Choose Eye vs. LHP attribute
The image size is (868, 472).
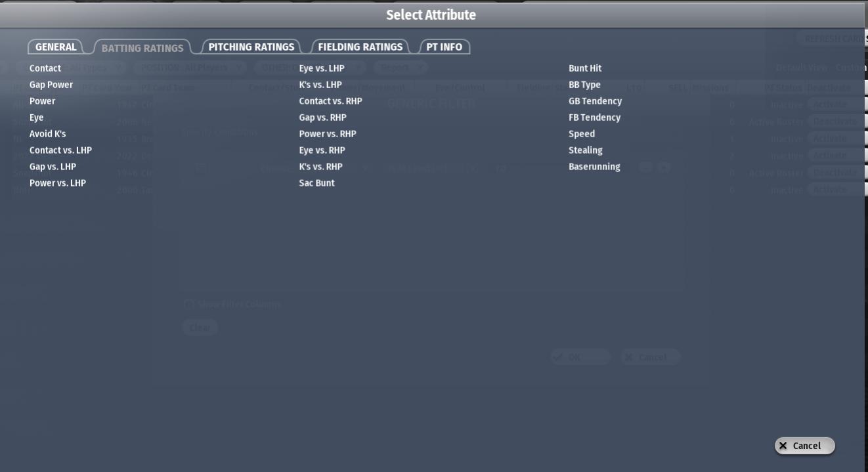coord(322,68)
